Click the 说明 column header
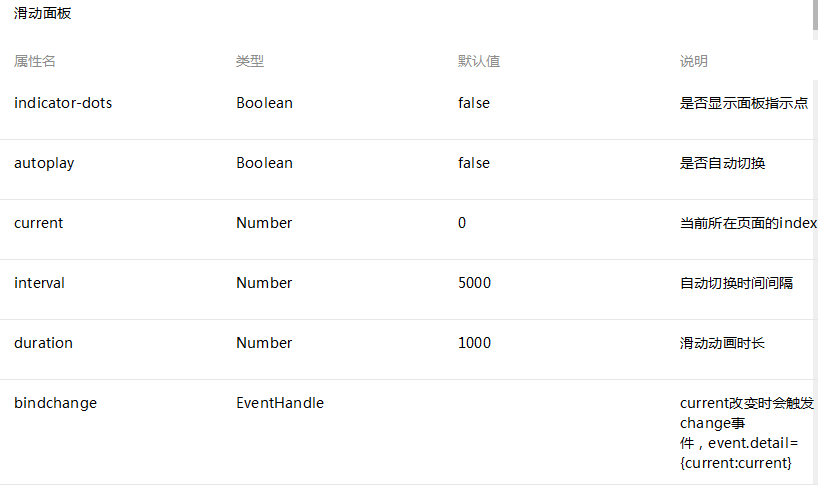818x485 pixels. point(694,61)
